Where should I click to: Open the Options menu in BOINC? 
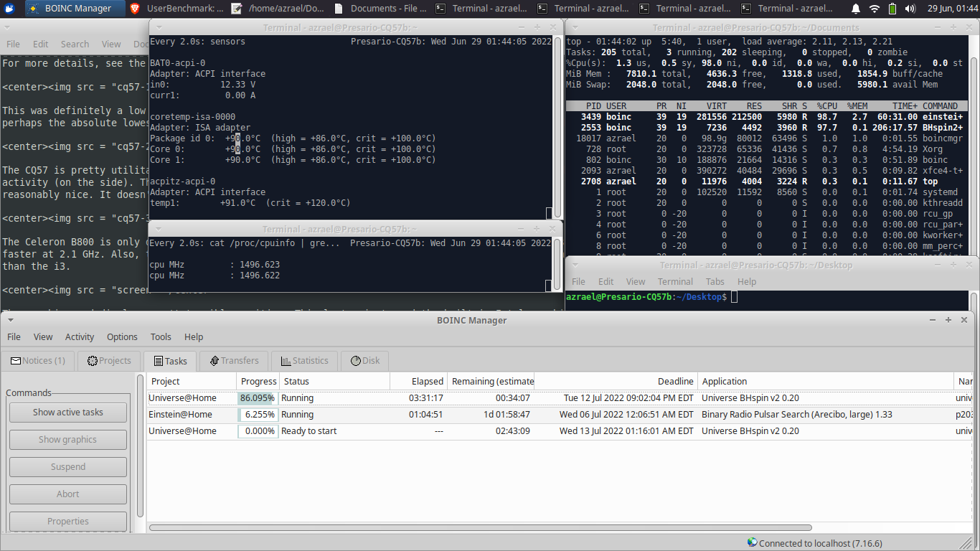click(122, 336)
